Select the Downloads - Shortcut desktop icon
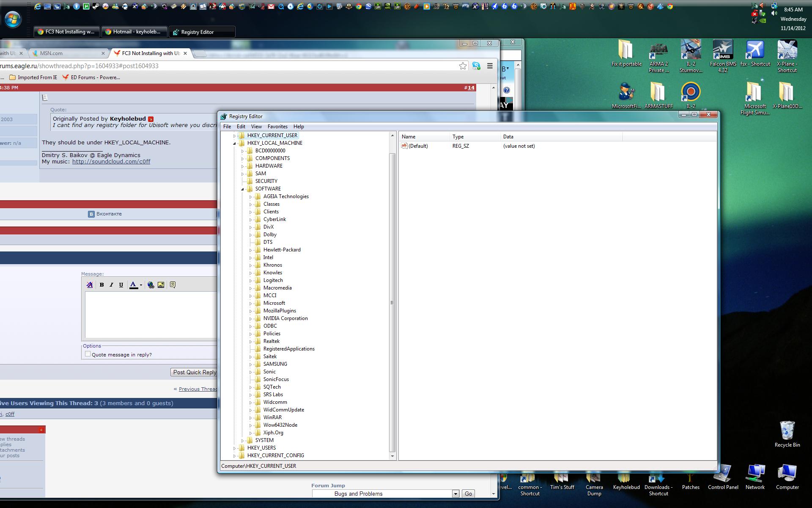 coord(658,484)
